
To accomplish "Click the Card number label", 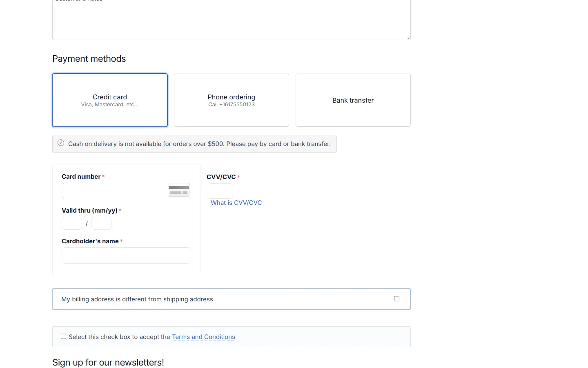I will (81, 177).
